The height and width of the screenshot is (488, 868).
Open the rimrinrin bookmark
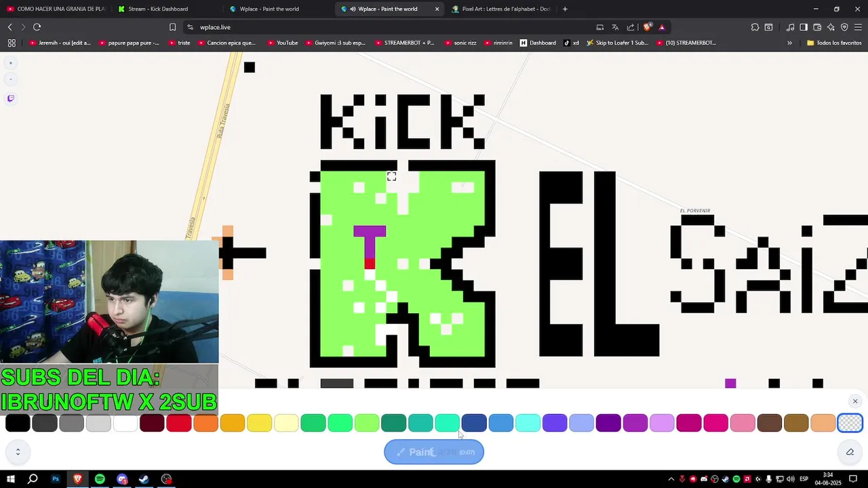click(498, 43)
